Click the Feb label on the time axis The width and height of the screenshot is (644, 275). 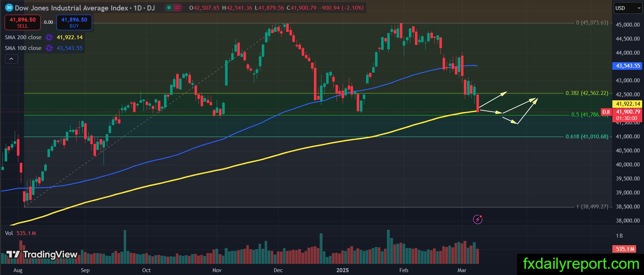click(403, 270)
